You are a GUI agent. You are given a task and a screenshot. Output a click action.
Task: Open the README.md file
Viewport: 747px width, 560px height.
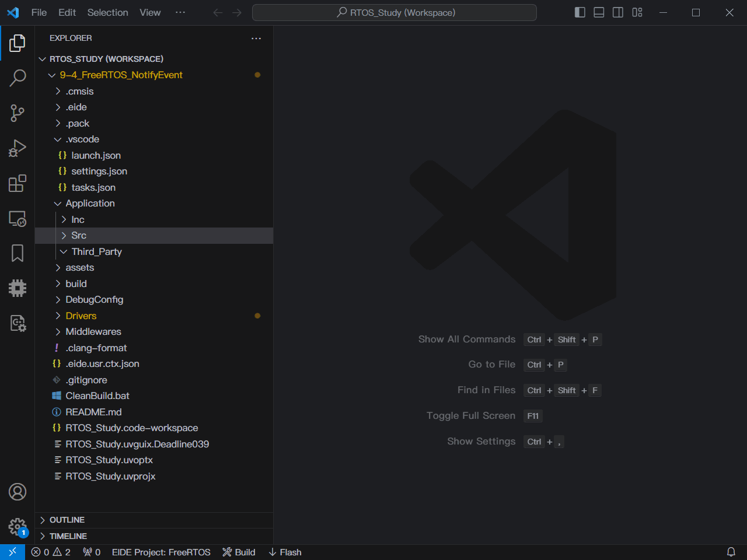click(x=93, y=412)
